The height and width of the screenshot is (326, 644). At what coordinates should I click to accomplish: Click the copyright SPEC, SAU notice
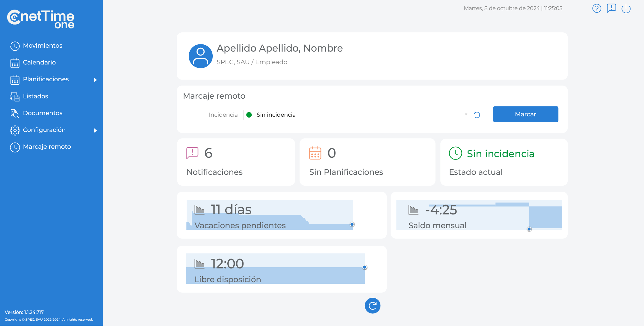click(49, 319)
